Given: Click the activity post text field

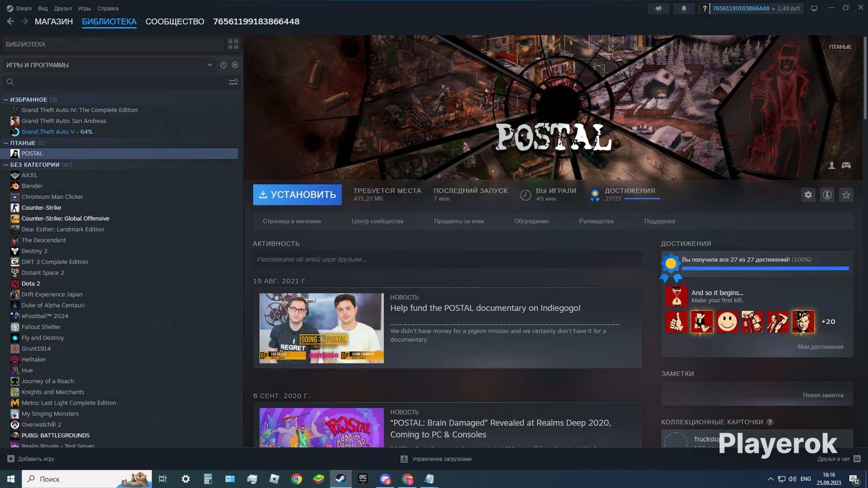Looking at the screenshot, I should [x=447, y=259].
